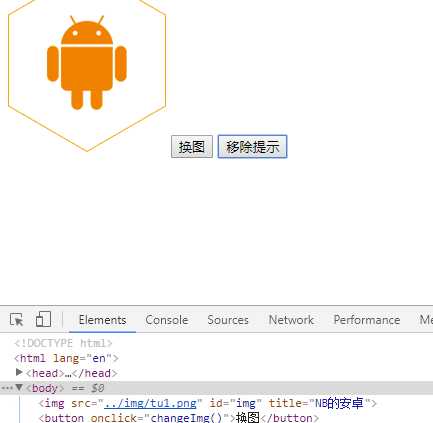
Task: Select the title="NB的安卓" attribute
Action: [x=319, y=403]
